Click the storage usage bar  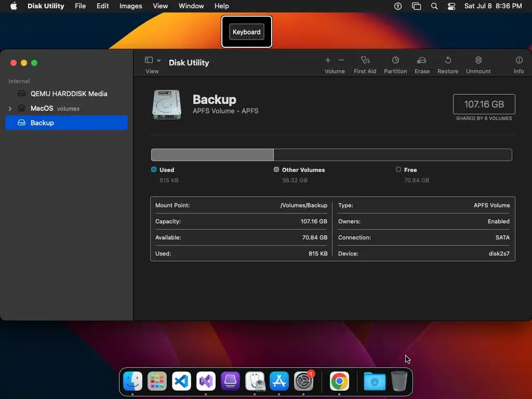tap(331, 155)
